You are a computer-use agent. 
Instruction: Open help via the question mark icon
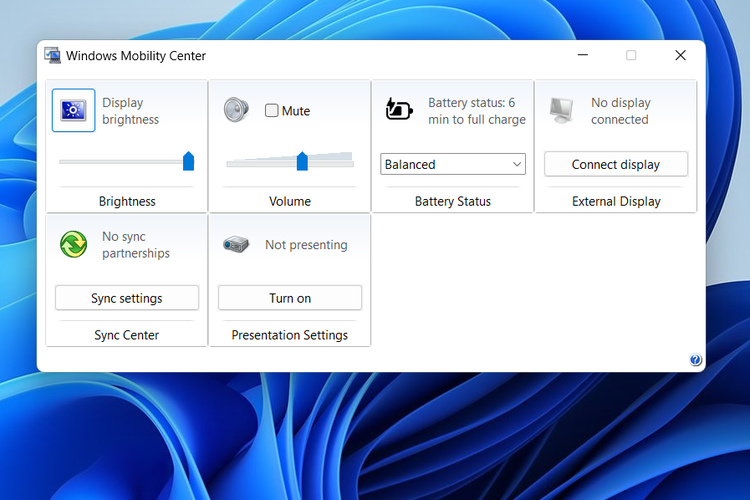click(695, 360)
